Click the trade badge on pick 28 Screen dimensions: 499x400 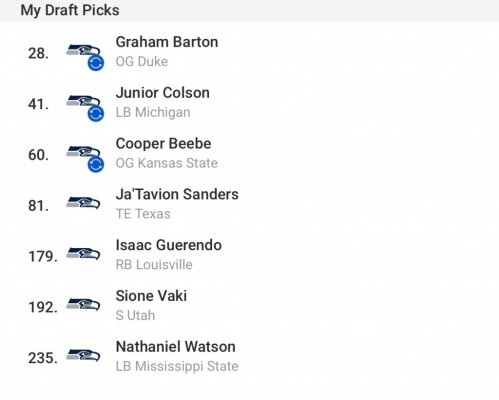tap(96, 63)
